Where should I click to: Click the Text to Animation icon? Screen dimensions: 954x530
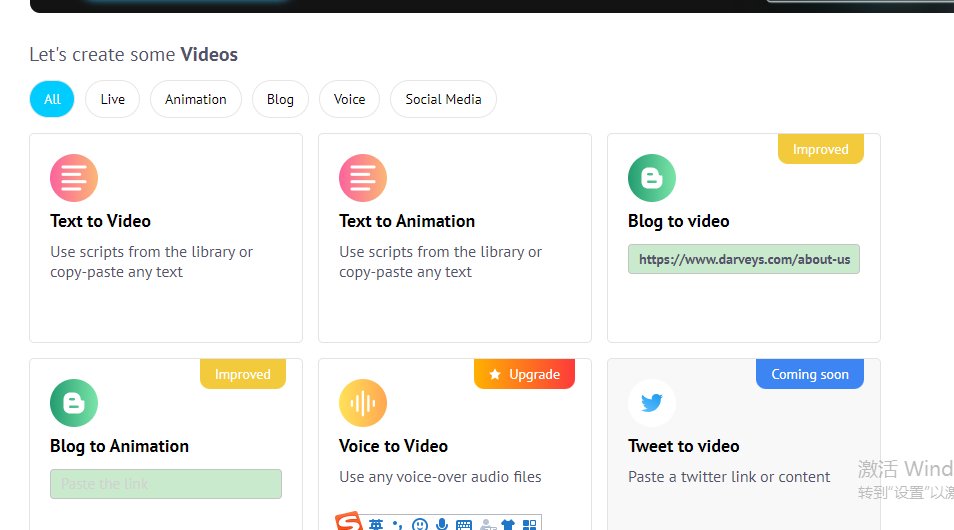363,179
